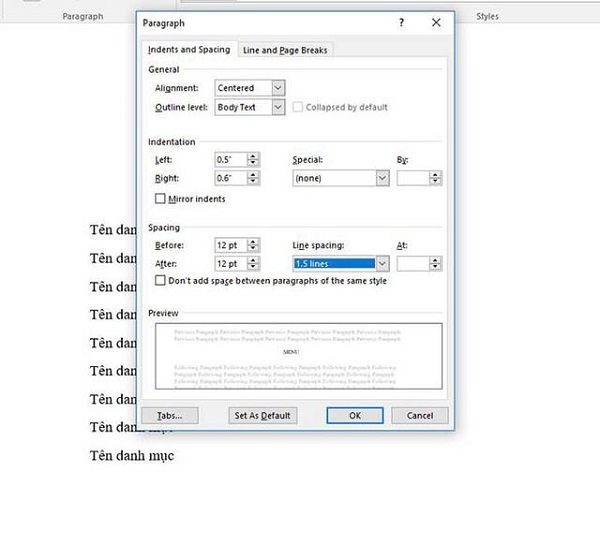Check the Collapsed by default option
The width and height of the screenshot is (600, 545).
(299, 107)
